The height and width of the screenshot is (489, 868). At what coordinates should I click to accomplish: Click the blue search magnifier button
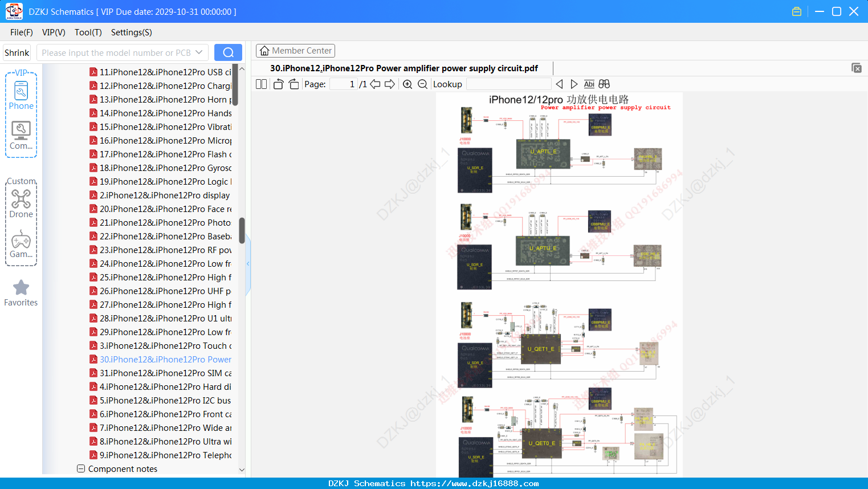click(x=228, y=52)
